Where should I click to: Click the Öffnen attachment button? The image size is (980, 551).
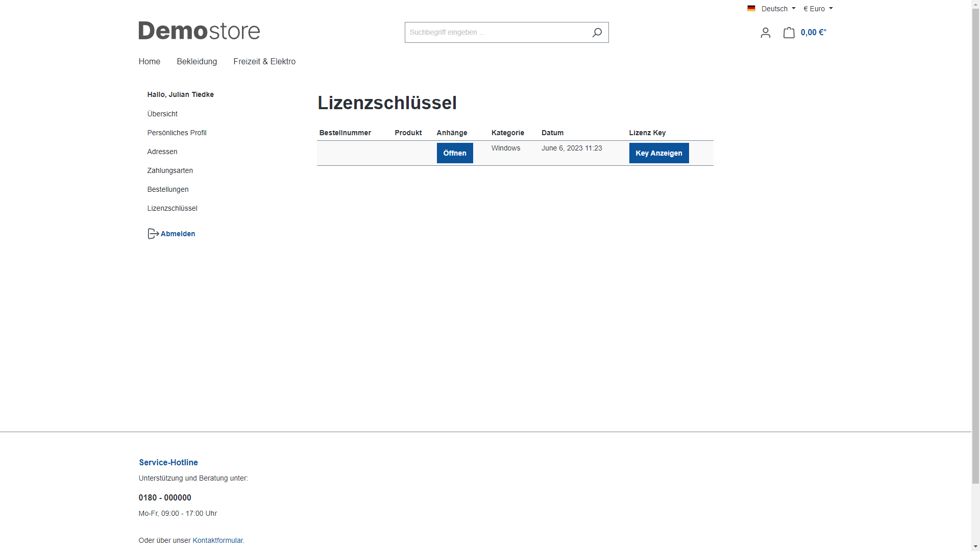point(455,153)
